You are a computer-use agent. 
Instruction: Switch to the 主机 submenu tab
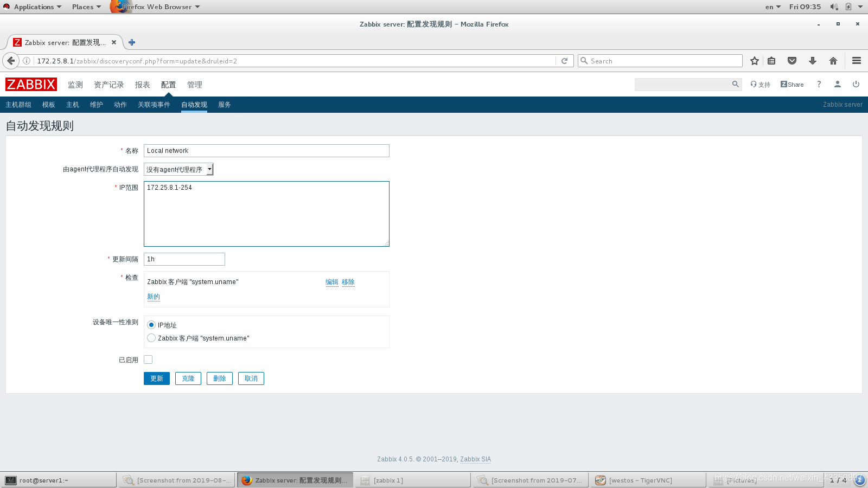pyautogui.click(x=73, y=105)
